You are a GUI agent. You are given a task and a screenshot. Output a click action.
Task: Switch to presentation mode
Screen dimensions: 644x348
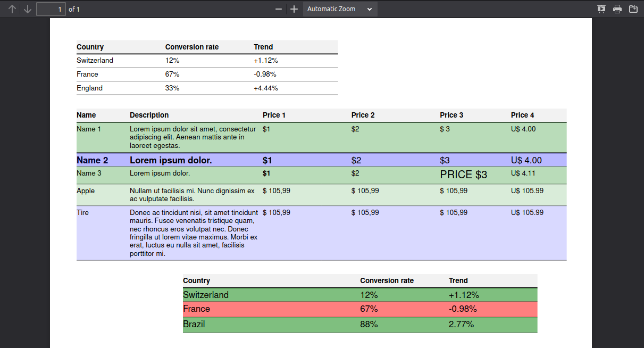601,9
